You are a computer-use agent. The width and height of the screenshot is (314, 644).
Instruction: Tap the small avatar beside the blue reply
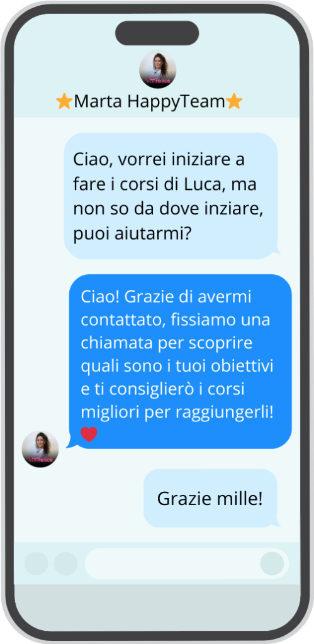(x=40, y=449)
